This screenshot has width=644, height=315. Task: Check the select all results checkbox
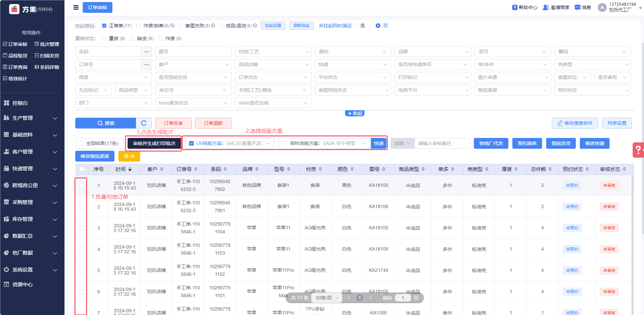[81, 143]
